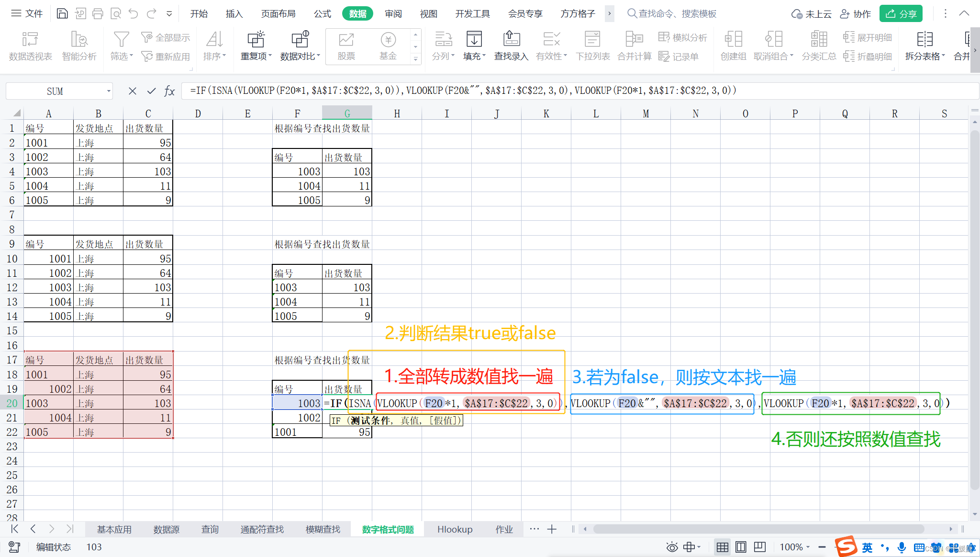Click the 查找命令 search box
This screenshot has height=557, width=980.
671,13
